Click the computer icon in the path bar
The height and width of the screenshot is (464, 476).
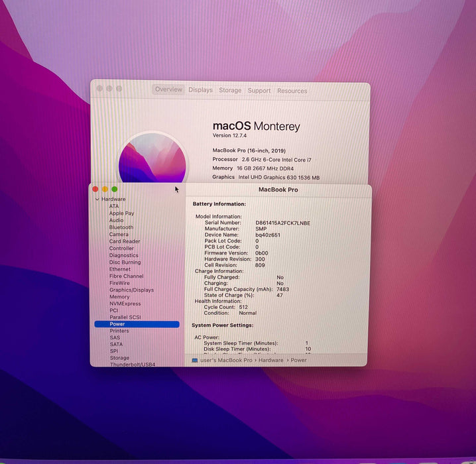click(x=195, y=361)
